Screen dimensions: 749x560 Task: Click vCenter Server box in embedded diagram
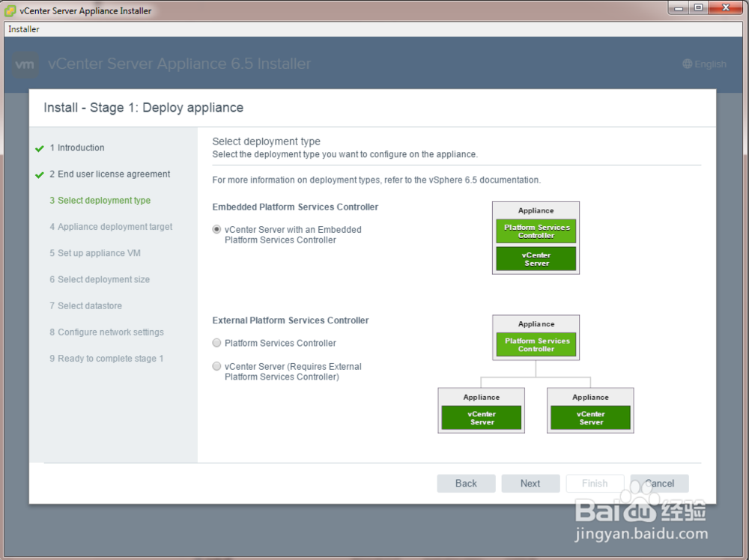point(536,259)
